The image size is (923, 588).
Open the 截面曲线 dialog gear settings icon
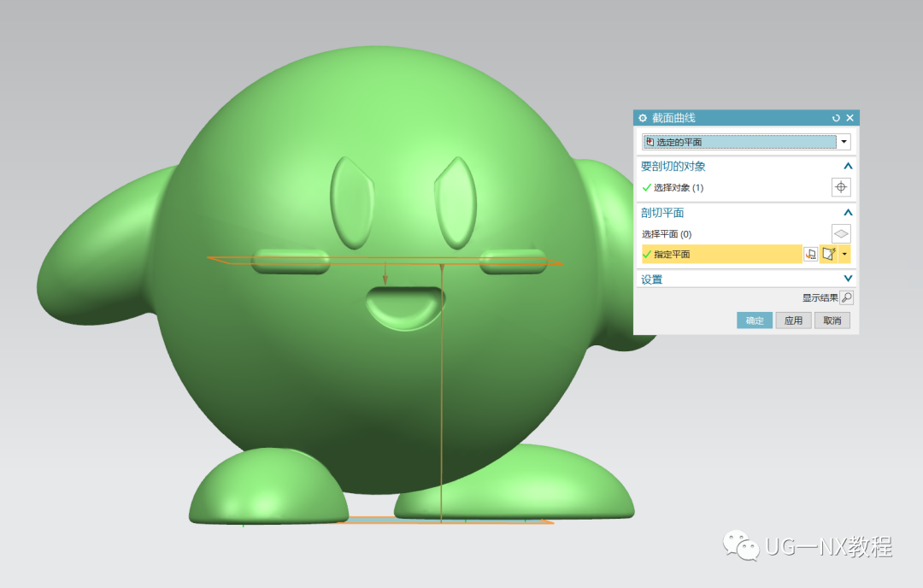tap(642, 118)
